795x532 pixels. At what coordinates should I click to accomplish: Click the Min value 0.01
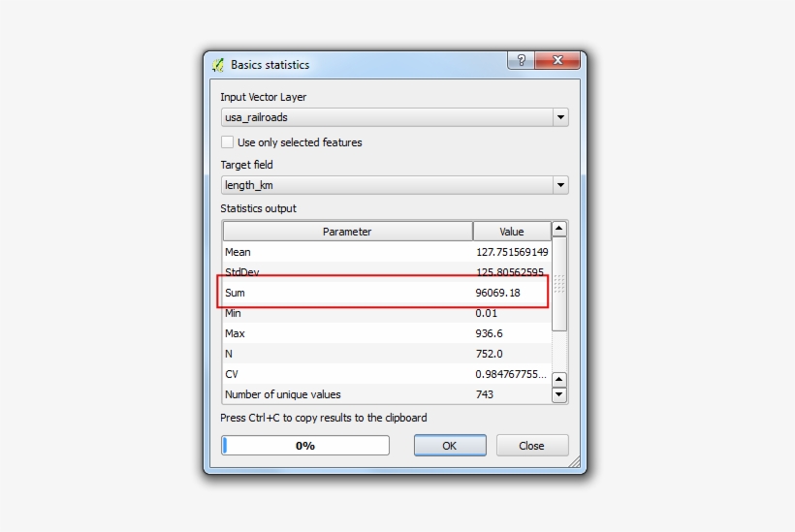pyautogui.click(x=487, y=313)
